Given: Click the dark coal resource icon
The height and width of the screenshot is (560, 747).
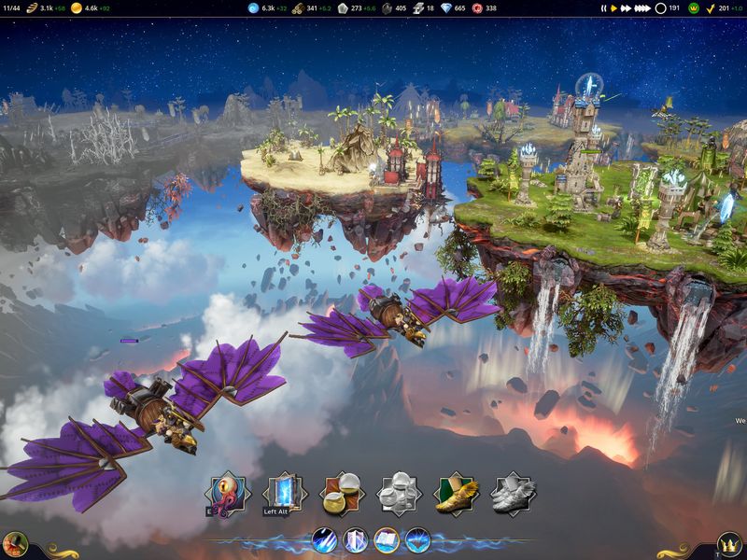Looking at the screenshot, I should point(388,7).
